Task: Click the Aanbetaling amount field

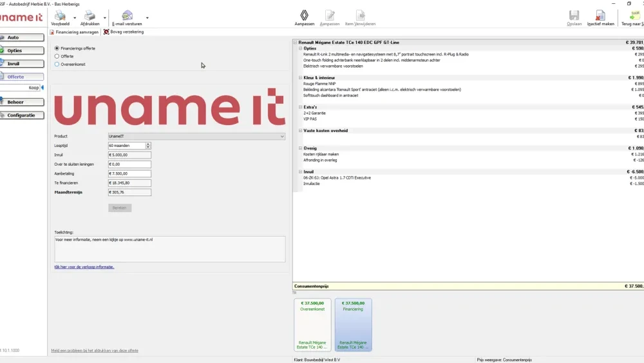Action: click(129, 173)
